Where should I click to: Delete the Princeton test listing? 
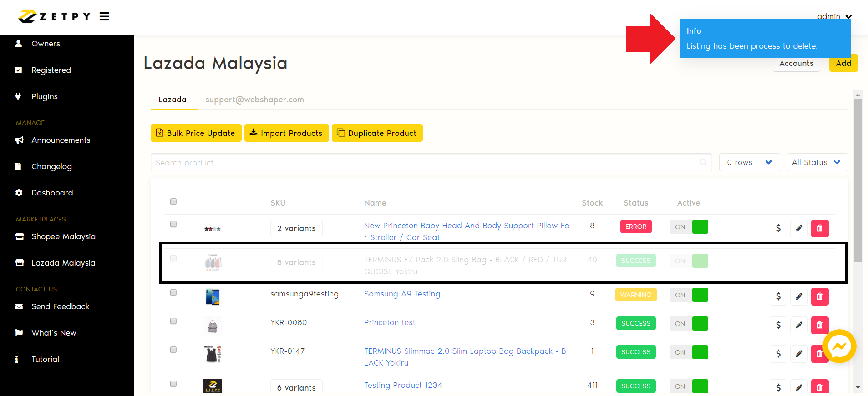pos(820,325)
